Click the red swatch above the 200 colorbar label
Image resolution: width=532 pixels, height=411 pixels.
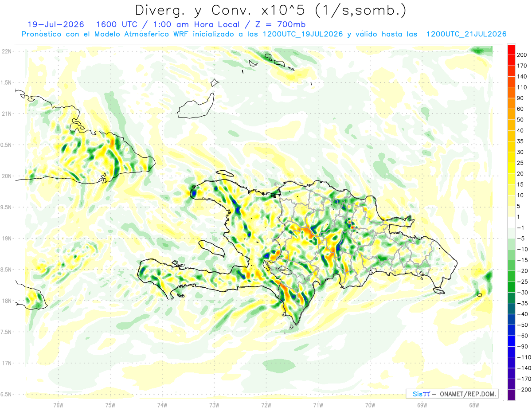click(511, 49)
